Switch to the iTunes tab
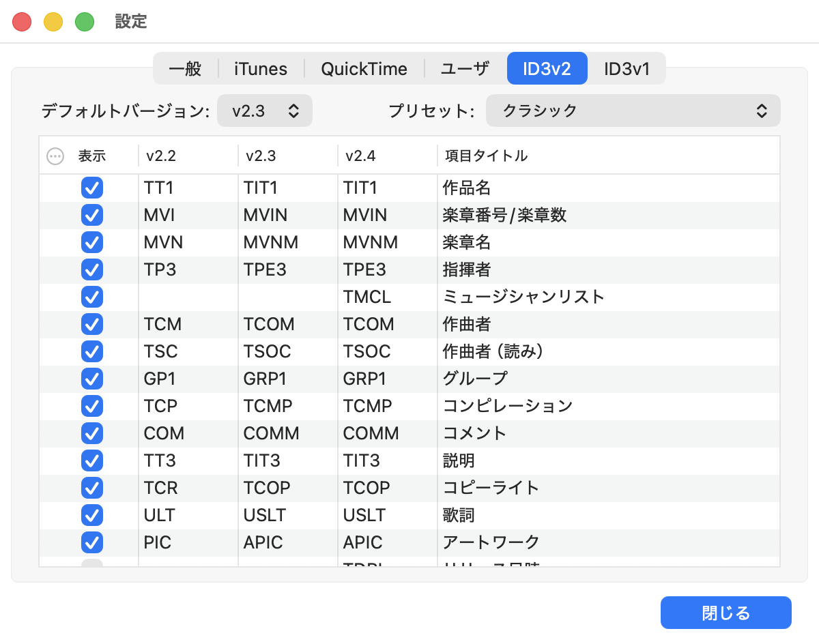Screen dimensions: 819x644 point(261,69)
